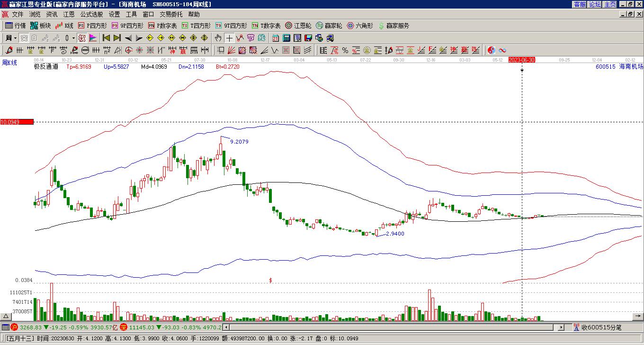The image size is (644, 345).
Task: Click the zigzag wave line tool
Action: 275,50
